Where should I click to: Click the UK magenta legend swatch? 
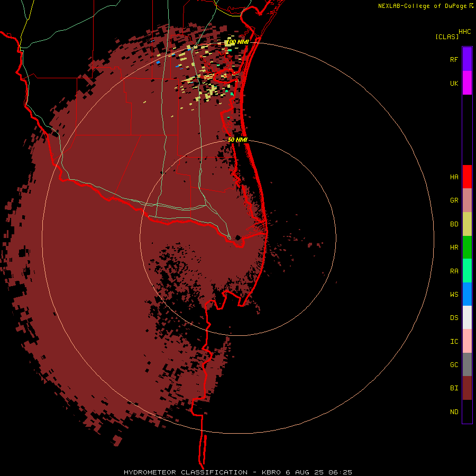point(467,83)
